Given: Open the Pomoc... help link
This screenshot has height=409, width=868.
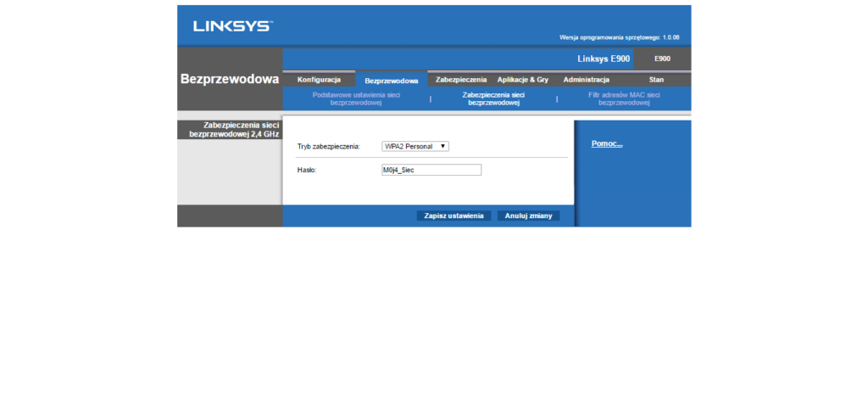Looking at the screenshot, I should pos(607,143).
